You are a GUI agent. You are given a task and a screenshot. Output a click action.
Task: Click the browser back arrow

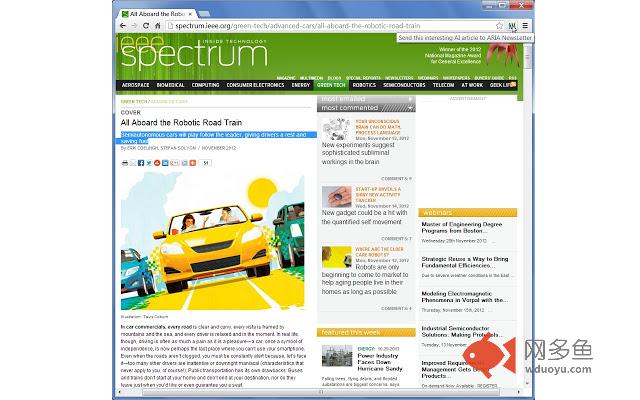(x=122, y=26)
